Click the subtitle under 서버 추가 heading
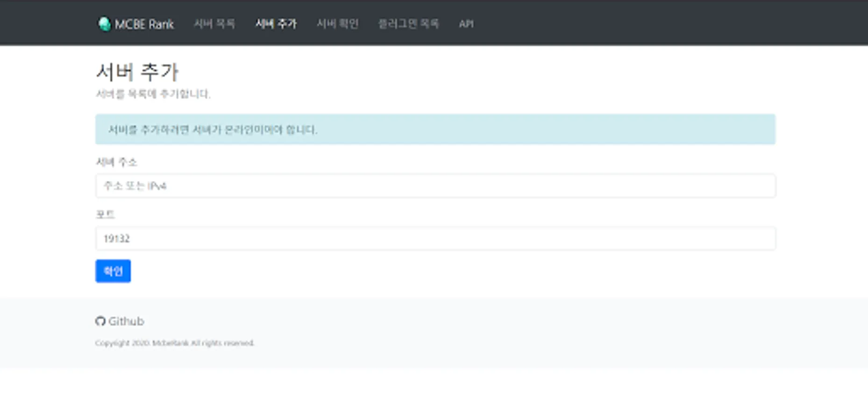This screenshot has width=868, height=420. (153, 93)
